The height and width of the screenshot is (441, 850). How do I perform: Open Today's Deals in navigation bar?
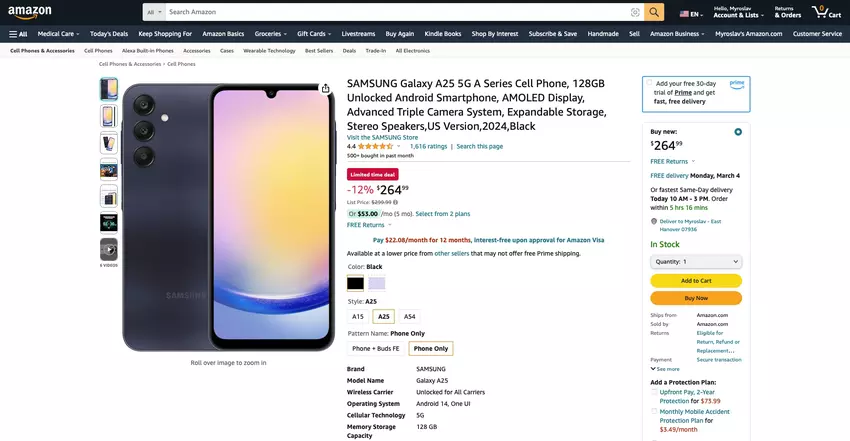click(107, 34)
